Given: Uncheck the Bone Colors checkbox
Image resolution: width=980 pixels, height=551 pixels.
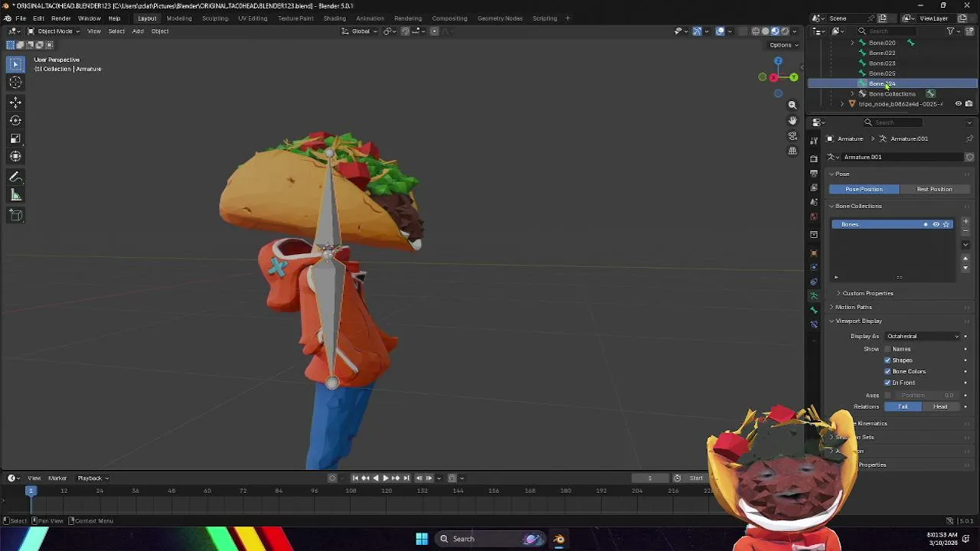Looking at the screenshot, I should [x=888, y=371].
